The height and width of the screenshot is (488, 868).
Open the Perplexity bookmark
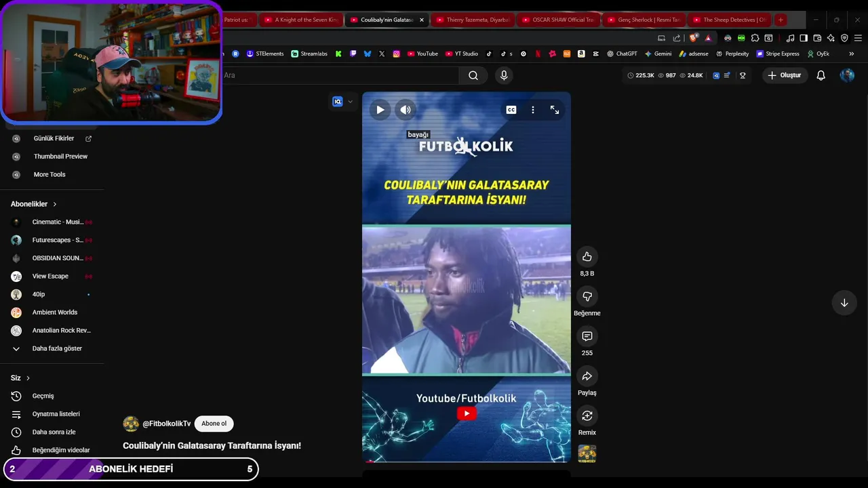click(x=732, y=54)
